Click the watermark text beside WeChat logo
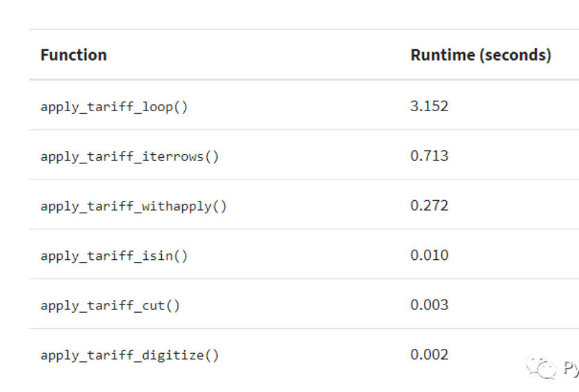Image resolution: width=579 pixels, height=392 pixels. (571, 368)
